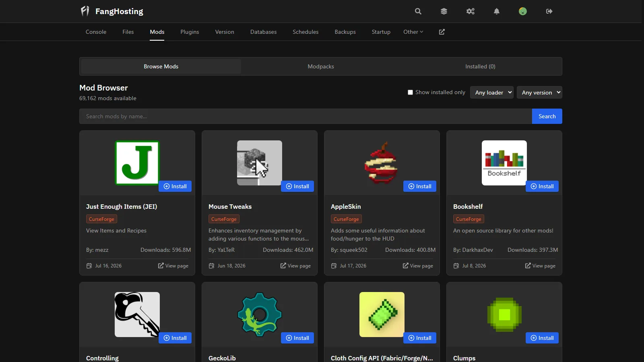Click the calendar icon beside Jul 17, 2026
Screen dimensions: 644x362
coord(334,266)
